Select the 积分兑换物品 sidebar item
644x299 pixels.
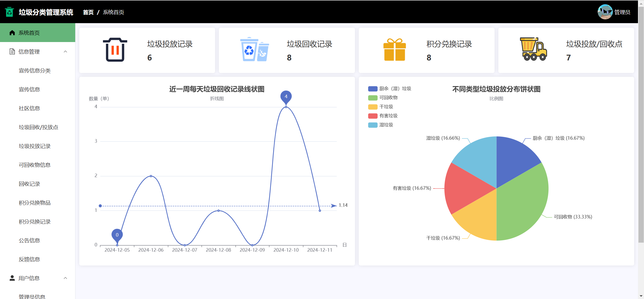click(x=35, y=203)
